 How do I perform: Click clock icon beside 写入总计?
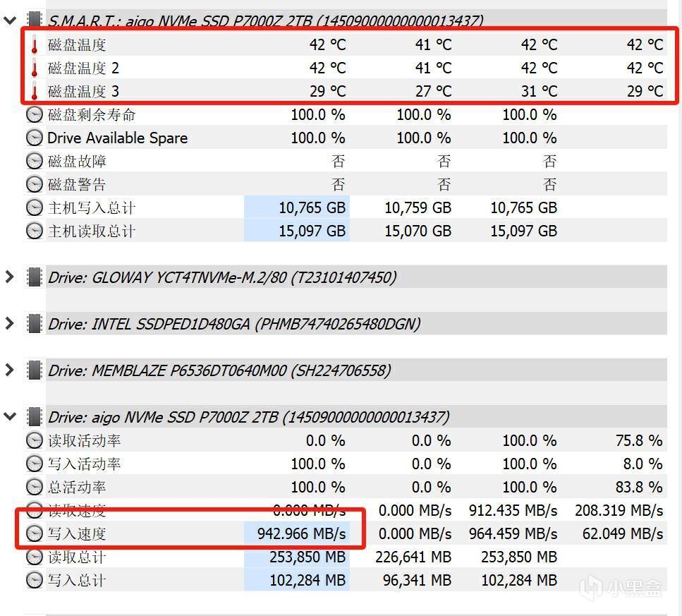[x=35, y=580]
